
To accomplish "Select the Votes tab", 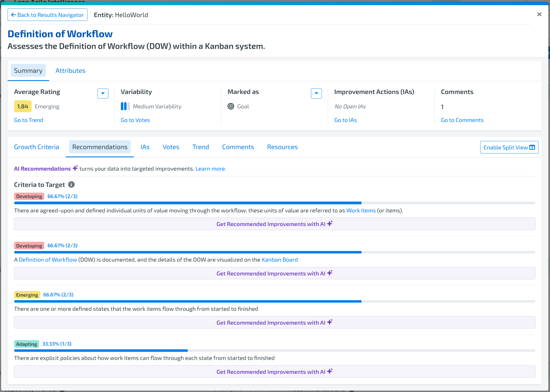I will coord(171,147).
